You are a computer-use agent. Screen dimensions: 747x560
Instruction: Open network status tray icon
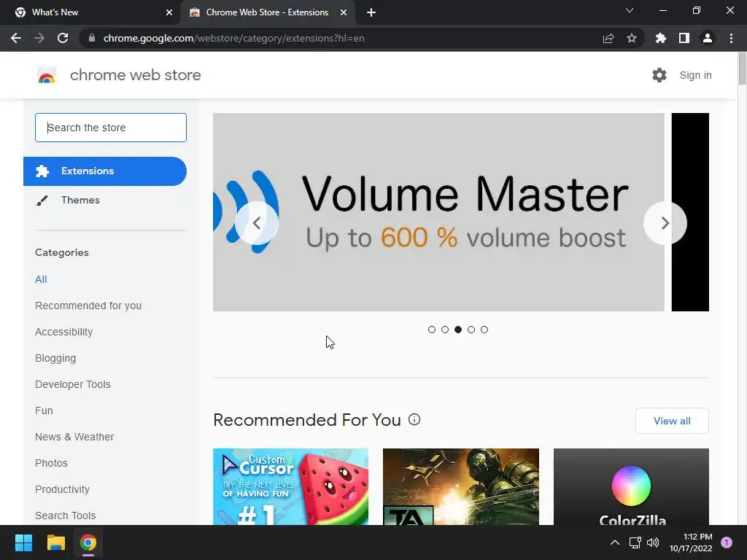click(635, 542)
